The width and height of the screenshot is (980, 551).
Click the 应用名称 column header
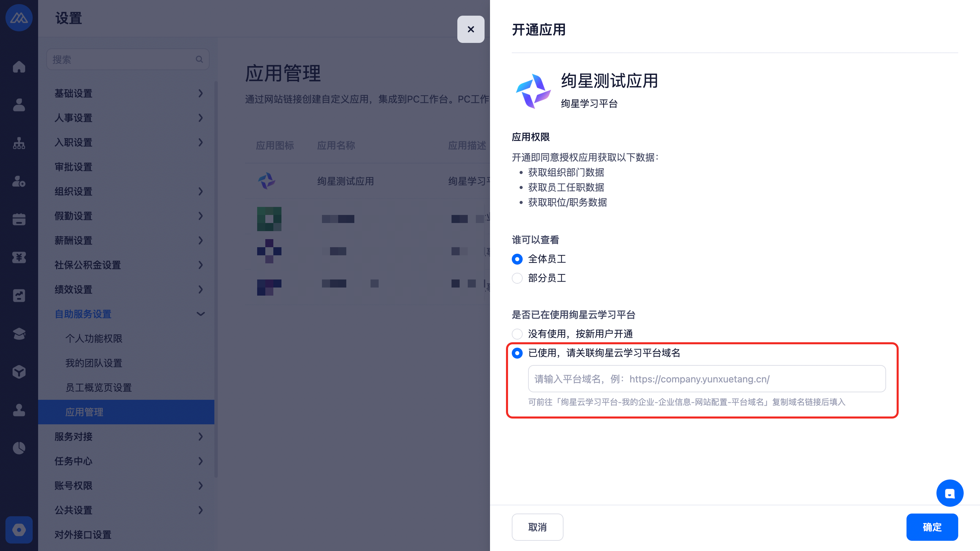point(336,145)
